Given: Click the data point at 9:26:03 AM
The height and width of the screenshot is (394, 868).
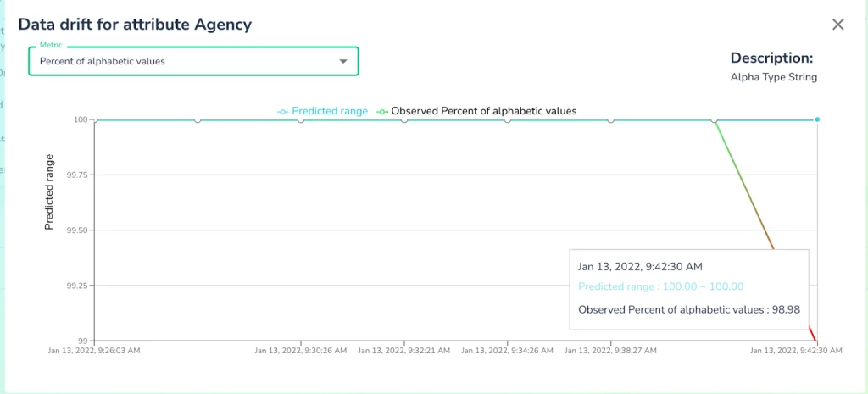Looking at the screenshot, I should pyautogui.click(x=95, y=120).
